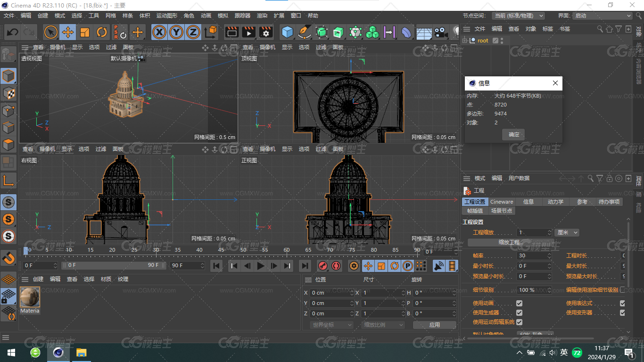Open the Cloner MoGraph icon
This screenshot has height=362, width=644.
pos(372,32)
